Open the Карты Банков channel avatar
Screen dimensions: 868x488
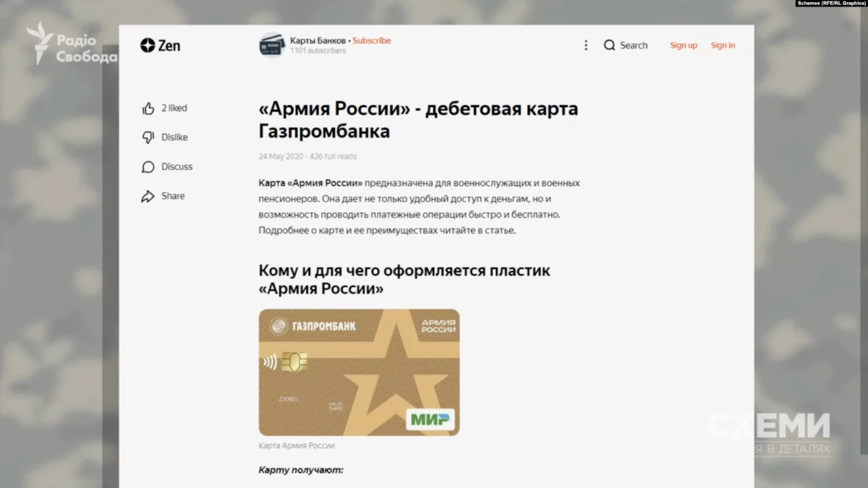tap(272, 45)
